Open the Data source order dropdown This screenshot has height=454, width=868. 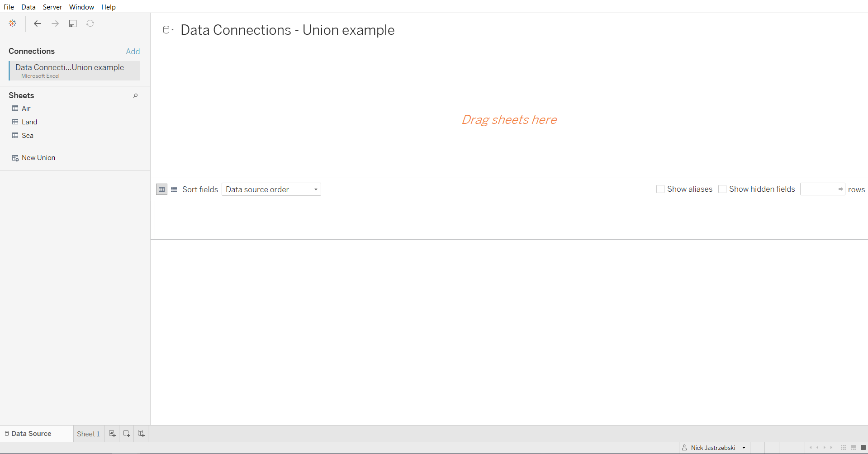coord(316,189)
